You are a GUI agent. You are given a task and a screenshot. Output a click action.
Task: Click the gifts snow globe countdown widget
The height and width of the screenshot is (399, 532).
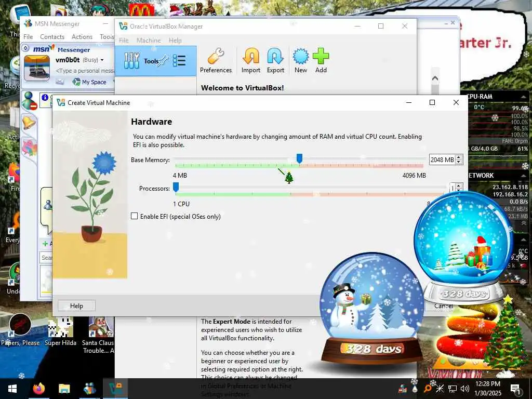point(463,248)
